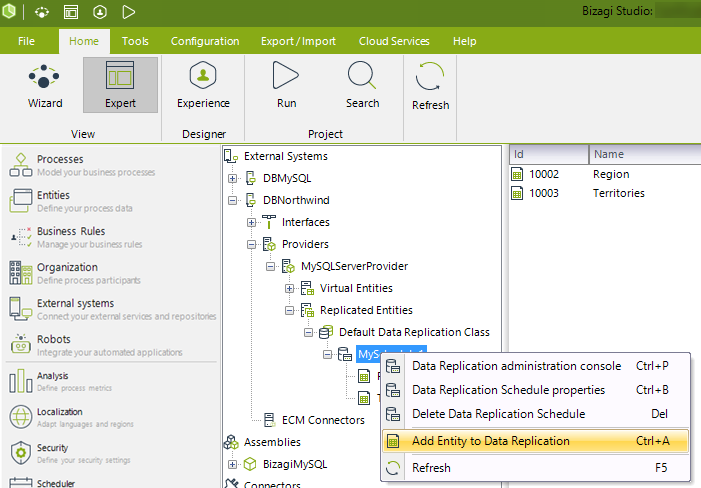Open the Export / Import ribbon tab

(x=298, y=41)
